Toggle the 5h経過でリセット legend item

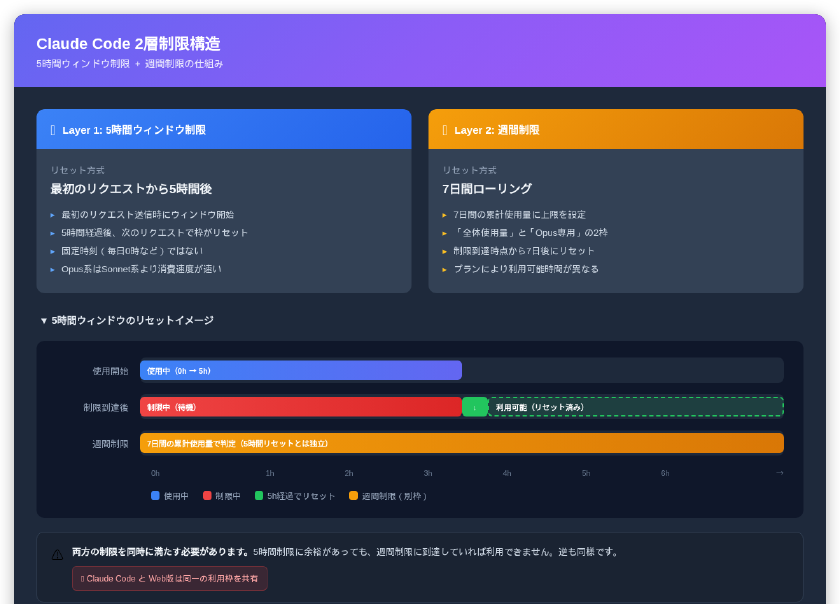(x=295, y=496)
